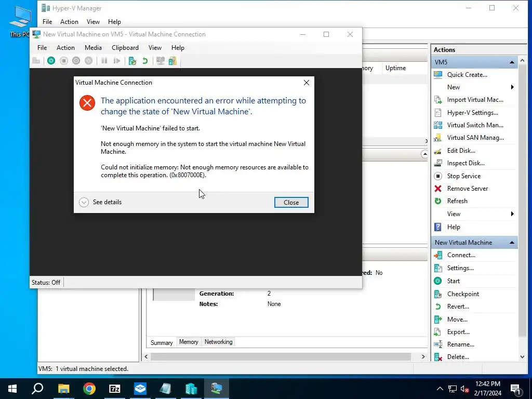Click Start under New Virtual Machine actions

coord(453,281)
